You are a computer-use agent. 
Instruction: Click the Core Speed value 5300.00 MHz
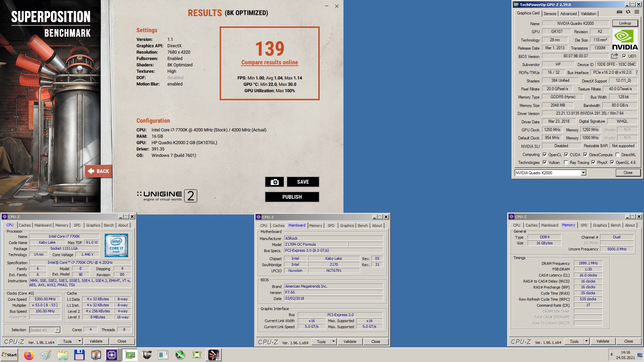tap(45, 299)
